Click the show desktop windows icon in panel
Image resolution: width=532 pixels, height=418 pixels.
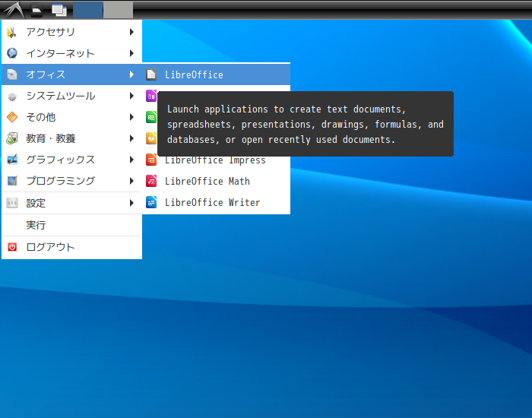point(59,10)
